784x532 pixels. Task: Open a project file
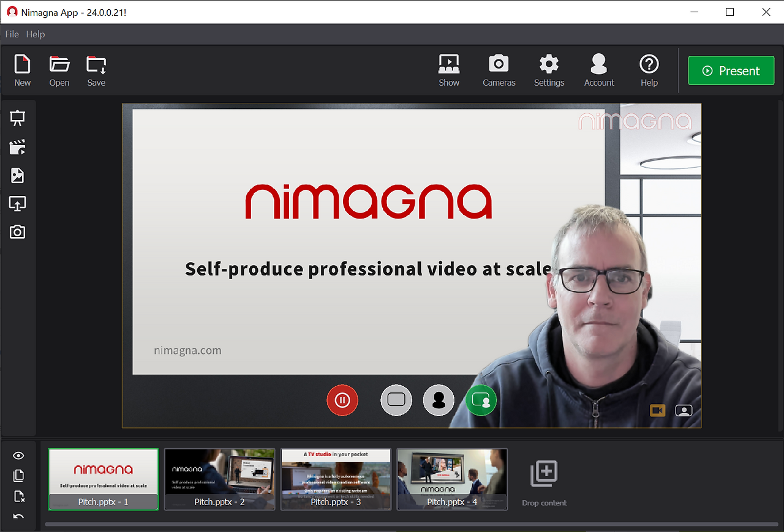59,70
